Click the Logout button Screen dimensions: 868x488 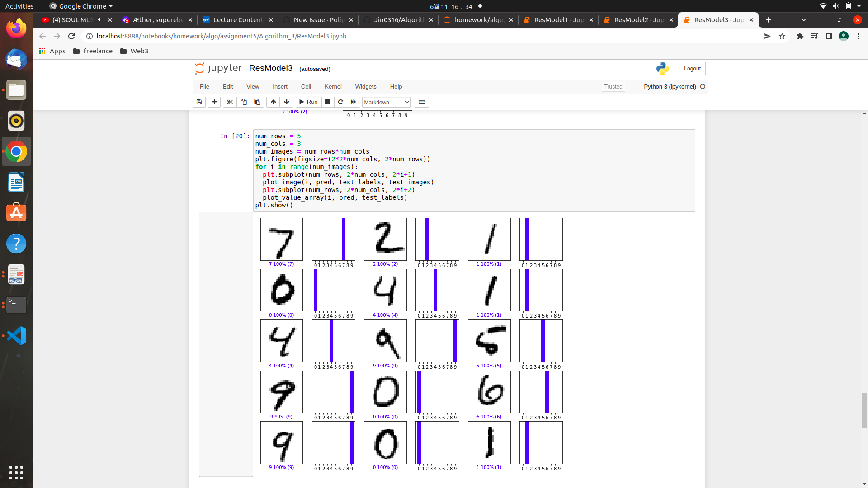click(x=692, y=69)
